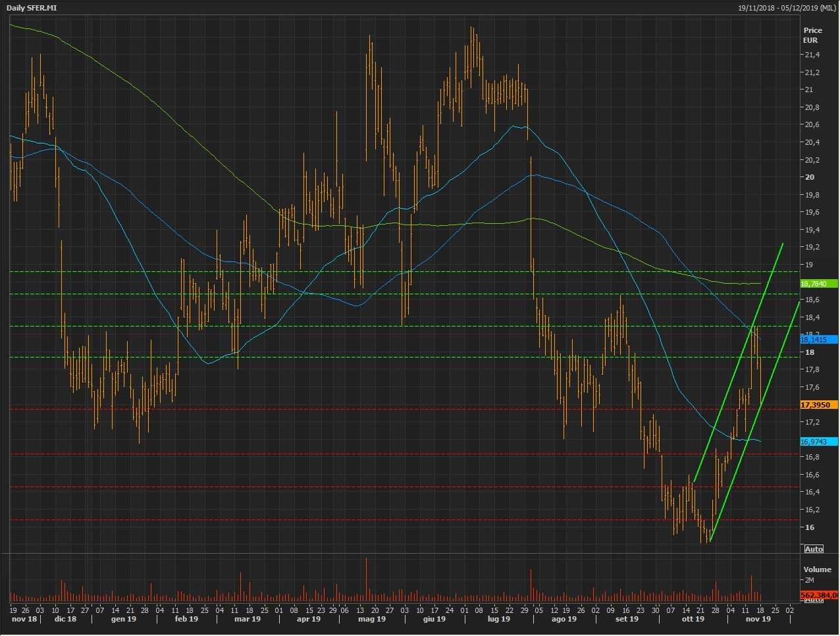Click the Auto button on Volume axis
840x636 pixels.
tap(814, 600)
